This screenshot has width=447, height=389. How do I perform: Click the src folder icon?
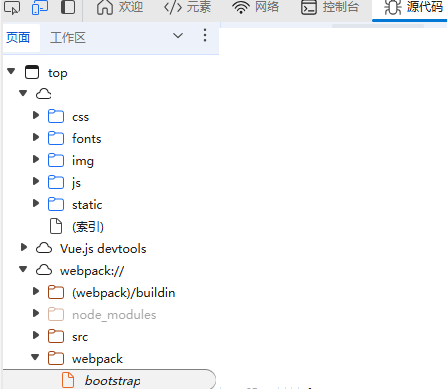click(56, 336)
